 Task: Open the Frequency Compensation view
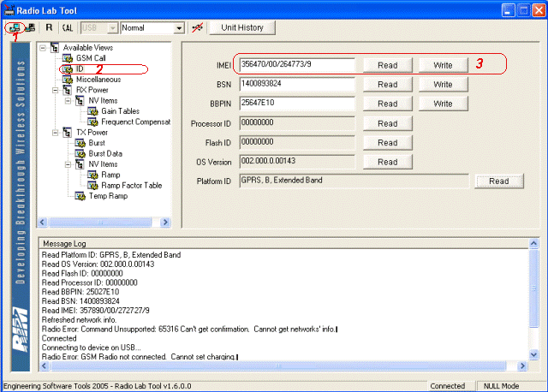tap(135, 122)
